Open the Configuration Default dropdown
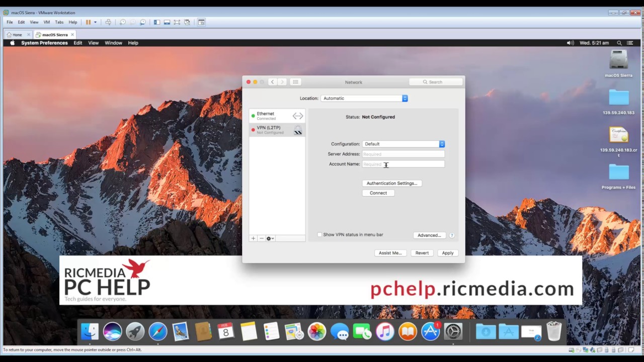Screen dimensions: 644x362 [404, 144]
